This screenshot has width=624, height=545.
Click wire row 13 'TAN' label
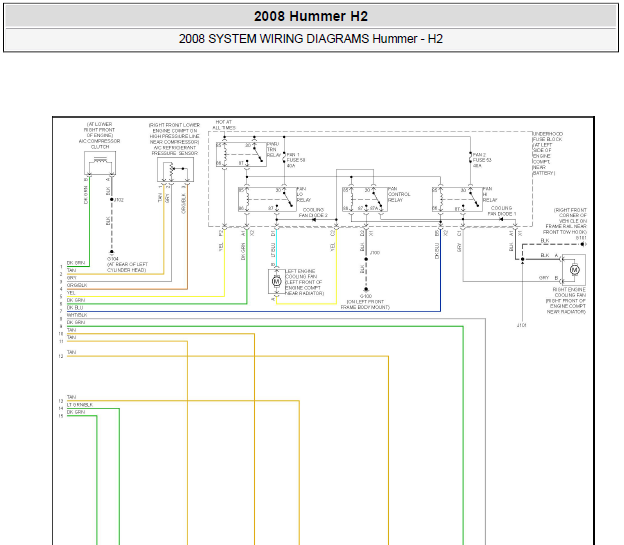(71, 397)
